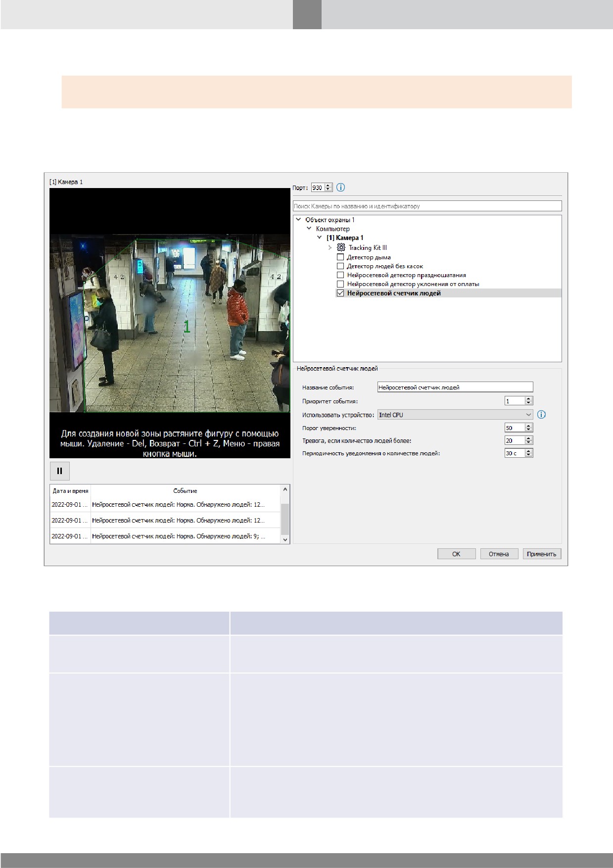The image size is (613, 868).
Task: Collapse the Объект охраны 1 node
Action: [298, 220]
